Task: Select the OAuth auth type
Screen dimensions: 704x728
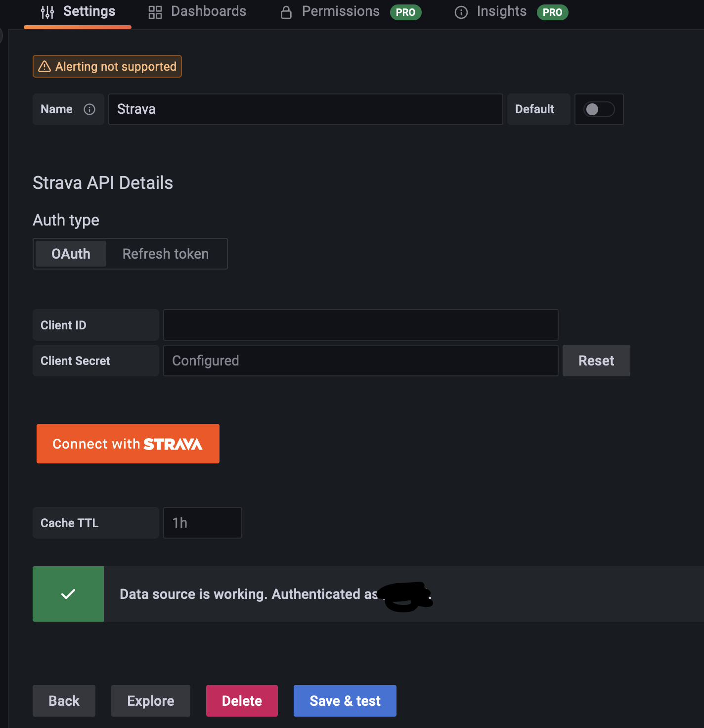Action: 71,254
